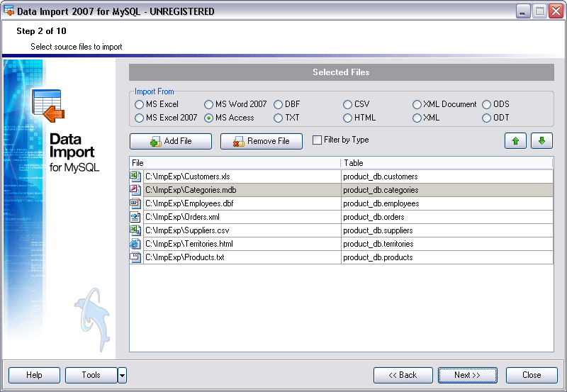This screenshot has height=392, width=567.
Task: Go to next step with Next >>
Action: coord(467,375)
